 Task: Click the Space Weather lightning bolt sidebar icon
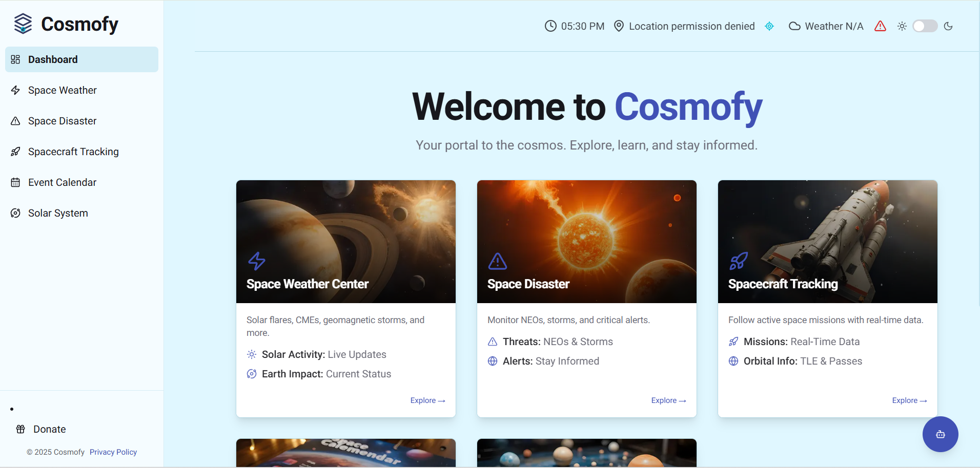click(15, 90)
